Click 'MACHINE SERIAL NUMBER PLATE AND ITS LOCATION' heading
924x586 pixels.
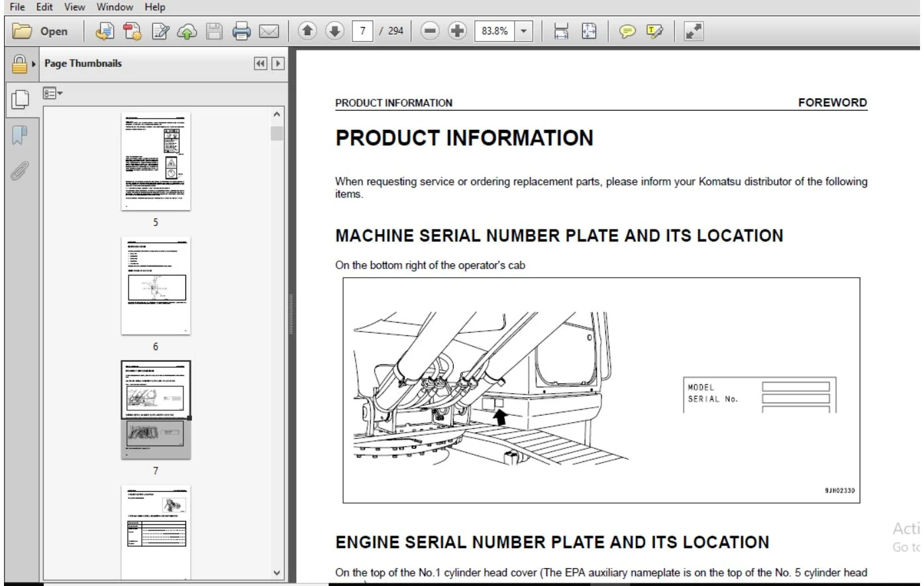coord(559,236)
